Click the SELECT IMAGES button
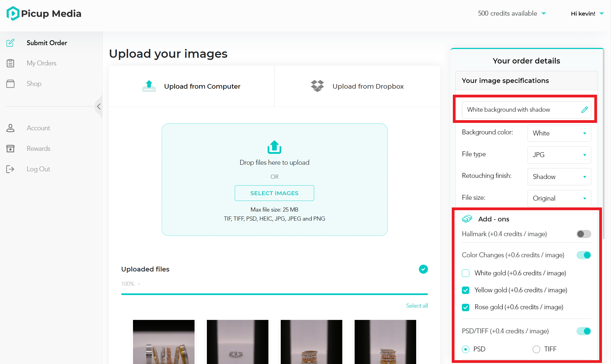611x364 pixels. pyautogui.click(x=274, y=193)
